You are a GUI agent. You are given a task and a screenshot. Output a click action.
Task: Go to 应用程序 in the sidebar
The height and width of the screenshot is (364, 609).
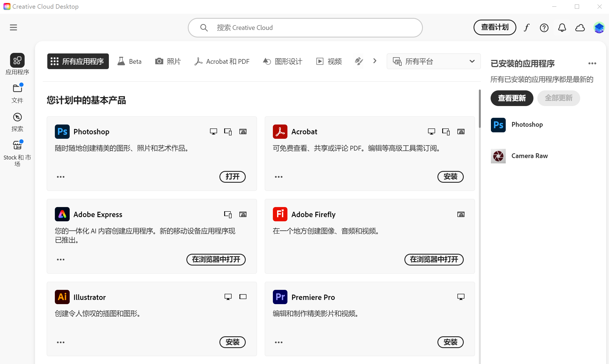(17, 64)
